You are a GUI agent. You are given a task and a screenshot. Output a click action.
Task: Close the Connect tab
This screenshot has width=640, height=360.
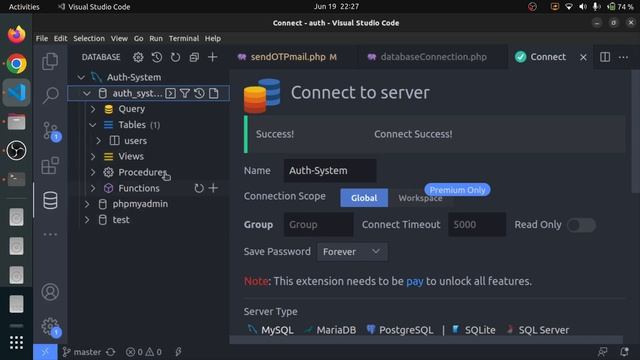[x=583, y=58]
